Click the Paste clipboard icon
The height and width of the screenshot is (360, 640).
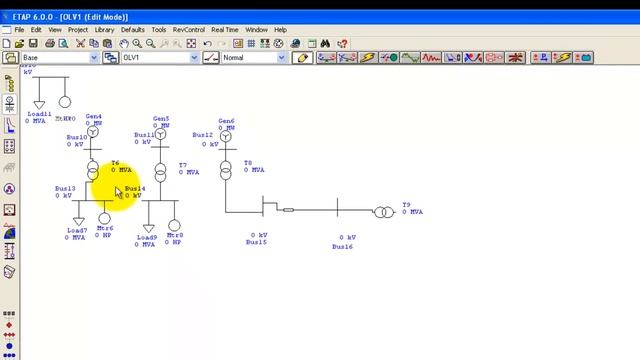(x=107, y=43)
